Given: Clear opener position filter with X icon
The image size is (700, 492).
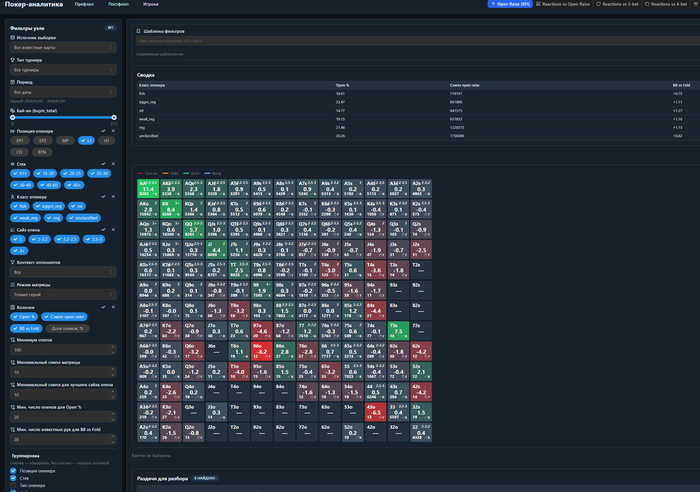Looking at the screenshot, I should (x=113, y=131).
